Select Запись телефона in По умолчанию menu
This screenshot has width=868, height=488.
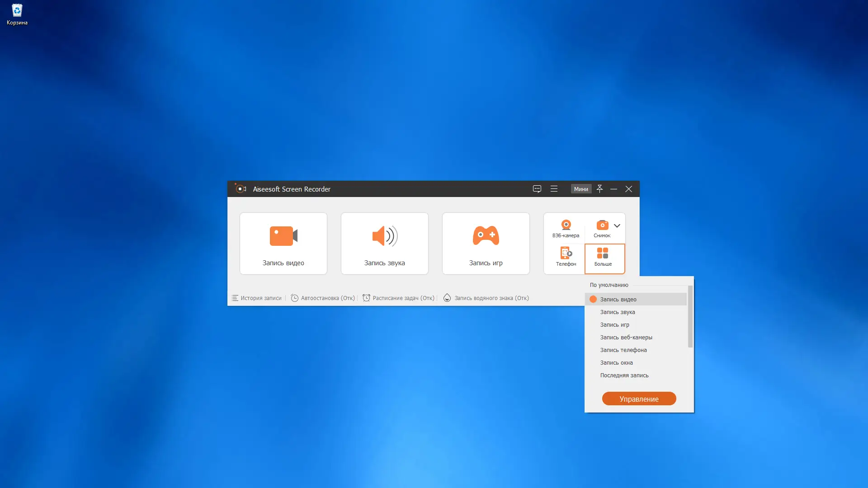623,350
